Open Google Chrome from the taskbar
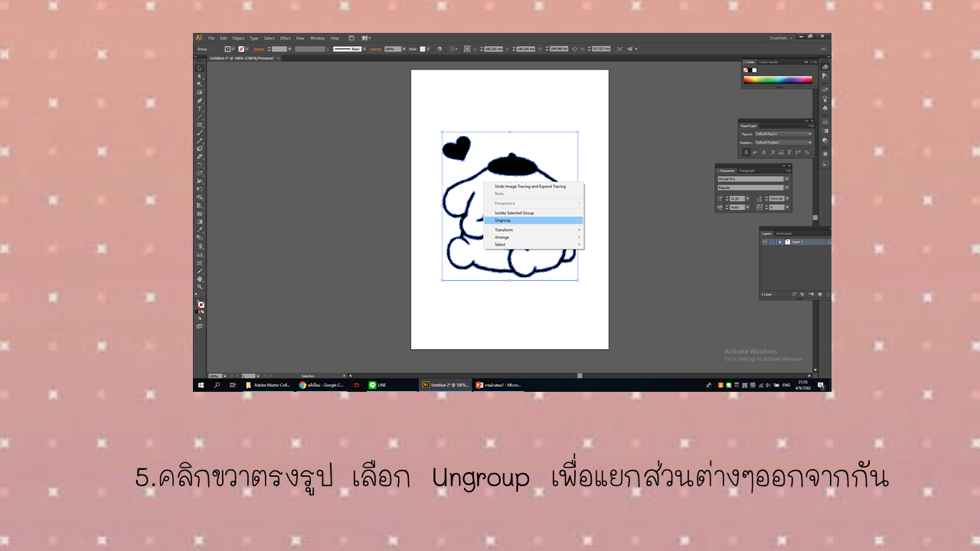The height and width of the screenshot is (551, 980). (321, 385)
